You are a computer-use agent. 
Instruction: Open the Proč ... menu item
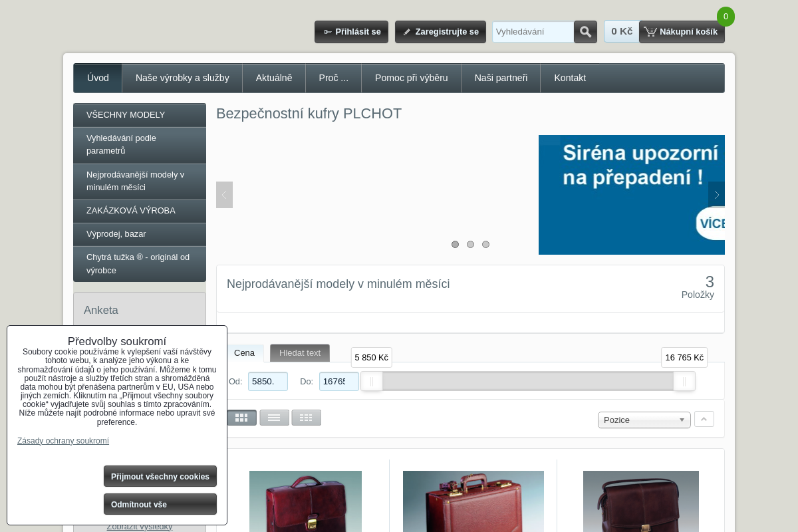334,78
